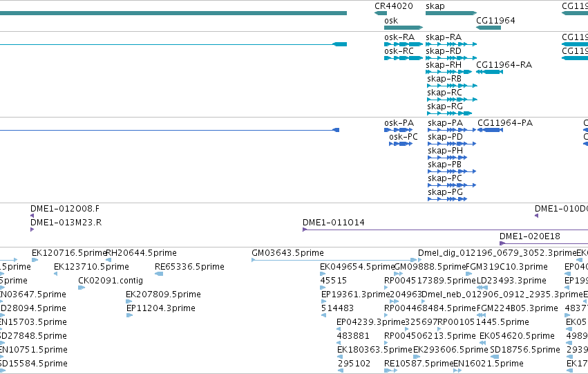Image resolution: width=588 pixels, height=374 pixels.
Task: Click the osk-PC protein feature
Action: click(401, 144)
